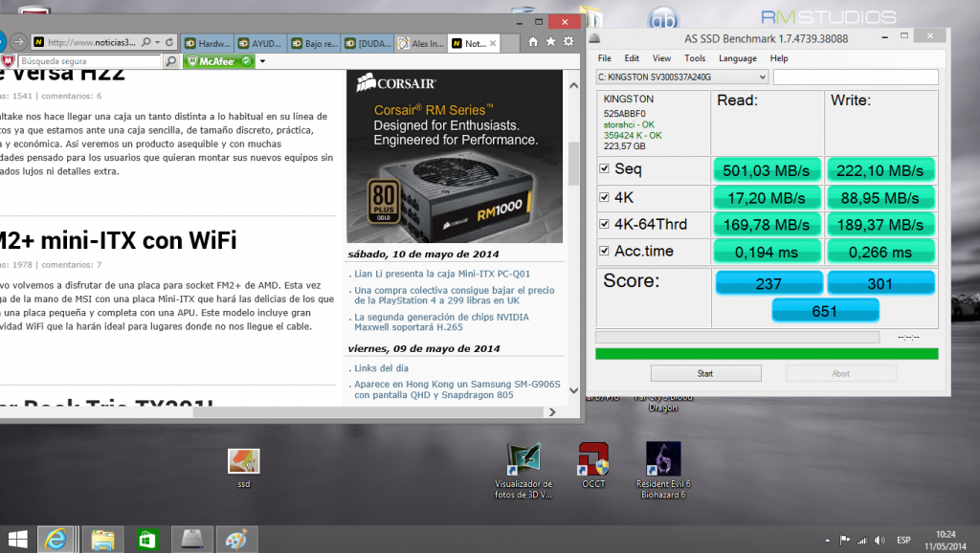
Task: Open the Links del día link
Action: click(381, 368)
